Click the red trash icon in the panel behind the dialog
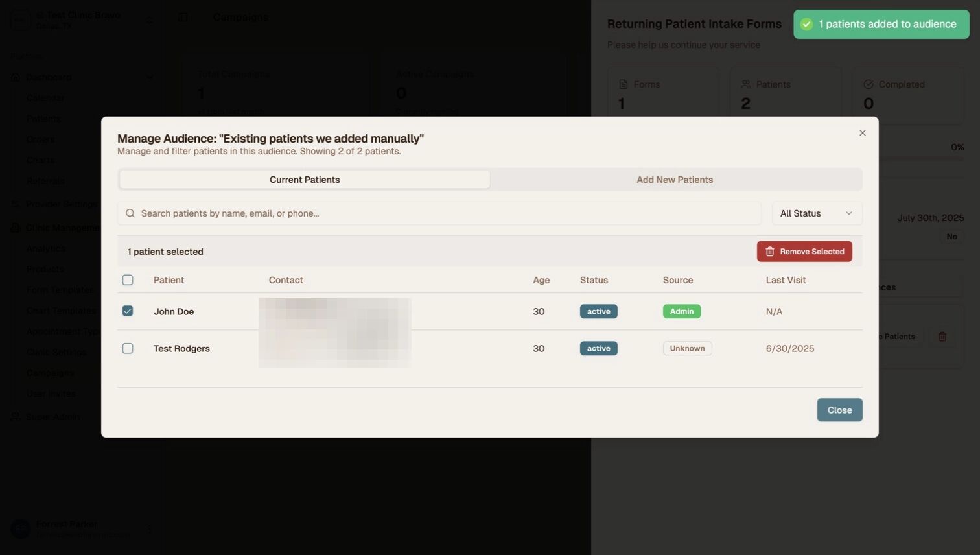The image size is (980, 555). [942, 337]
